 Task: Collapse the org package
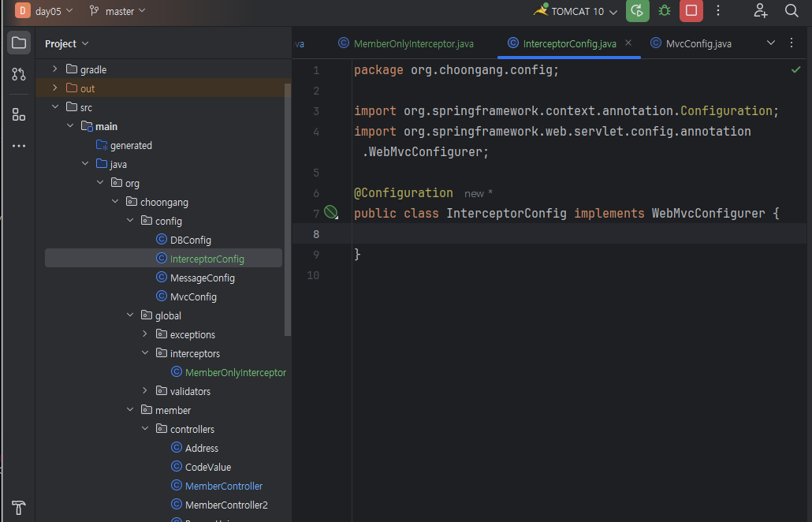pos(100,183)
